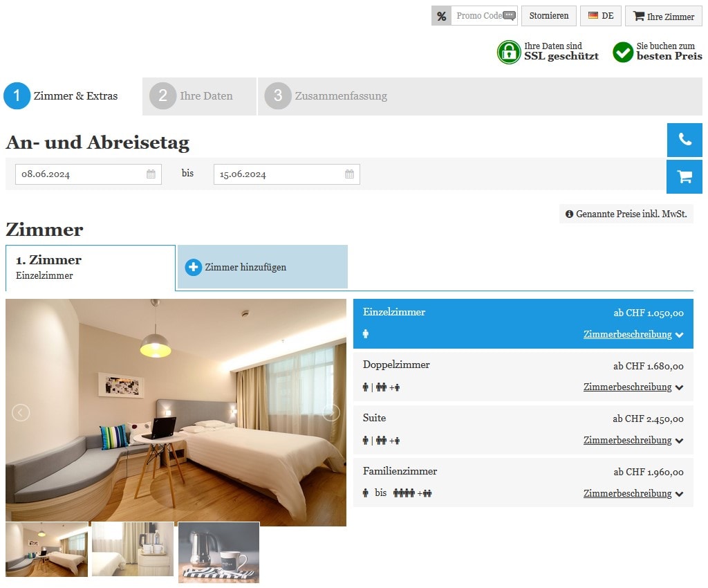Expand Zimmerbeschreibung for Doppelzimmer
This screenshot has width=708, height=588.
[633, 387]
